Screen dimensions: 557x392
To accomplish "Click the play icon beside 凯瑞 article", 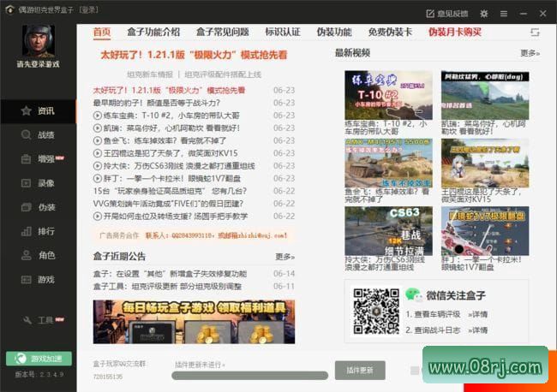I will 98,128.
